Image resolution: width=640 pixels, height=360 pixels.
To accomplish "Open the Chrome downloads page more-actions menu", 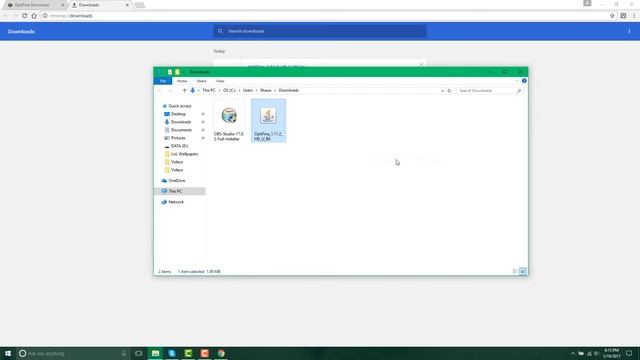I will click(x=629, y=31).
